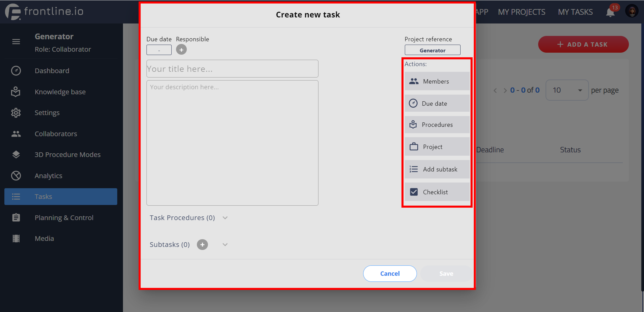The height and width of the screenshot is (312, 644).
Task: Click the Cancel button
Action: click(x=390, y=274)
